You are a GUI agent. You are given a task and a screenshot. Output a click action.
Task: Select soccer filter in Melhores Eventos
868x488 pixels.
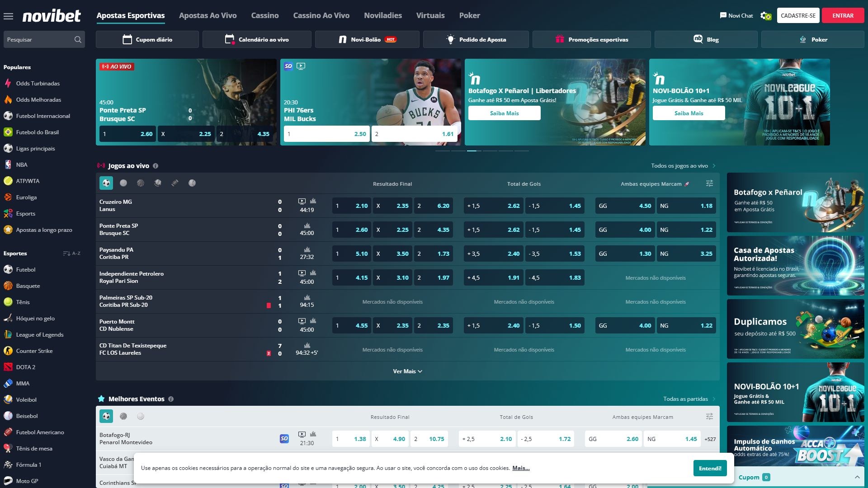click(x=106, y=416)
